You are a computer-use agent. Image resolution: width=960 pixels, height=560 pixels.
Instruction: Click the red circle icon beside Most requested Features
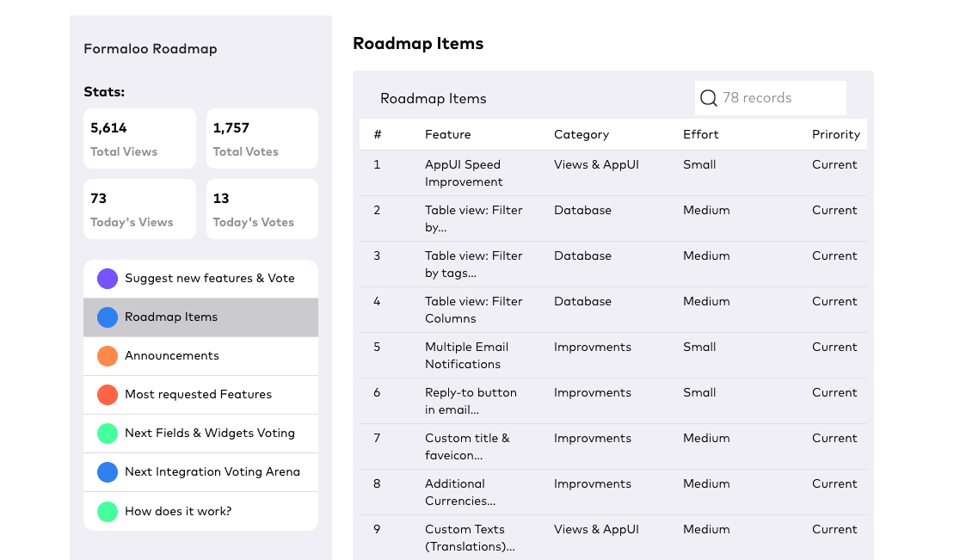click(x=108, y=395)
